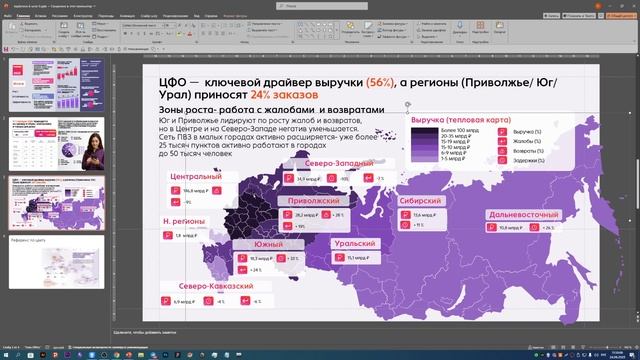Click the Find (Найти) search icon
Image resolution: width=640 pixels, height=360 pixels.
point(418,24)
